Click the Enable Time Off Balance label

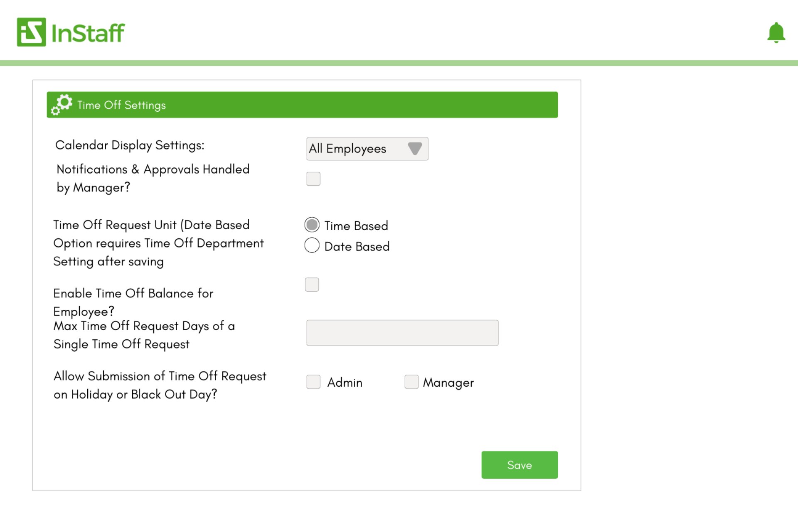(133, 302)
